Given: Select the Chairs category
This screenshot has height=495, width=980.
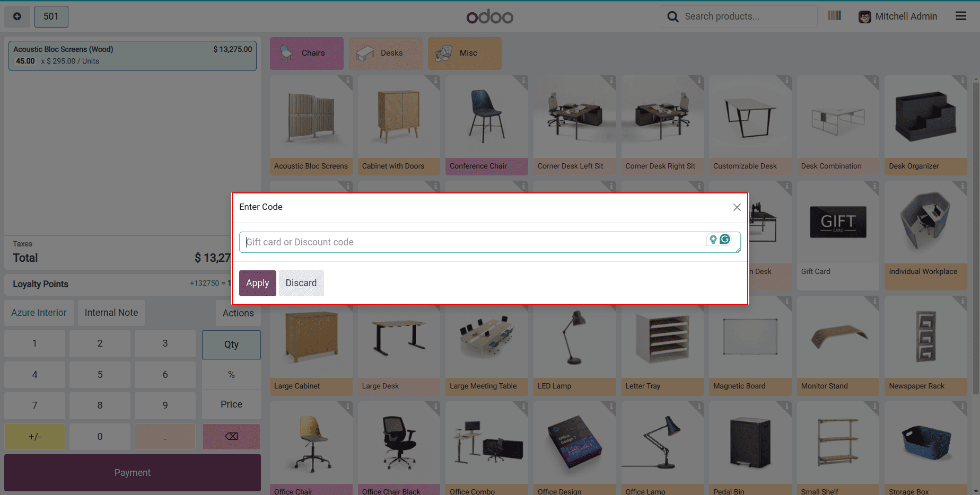Looking at the screenshot, I should coord(307,53).
